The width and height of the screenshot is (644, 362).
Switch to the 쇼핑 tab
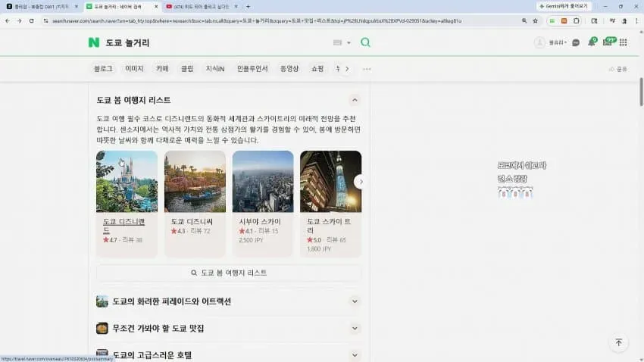317,69
